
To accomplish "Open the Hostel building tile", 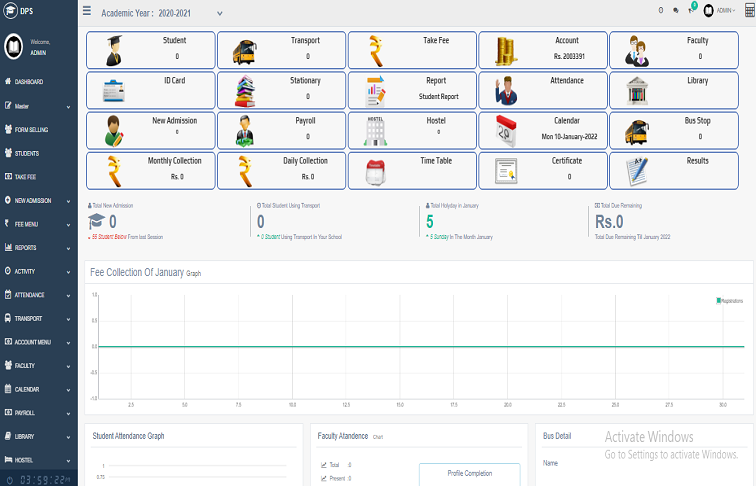I will 412,130.
